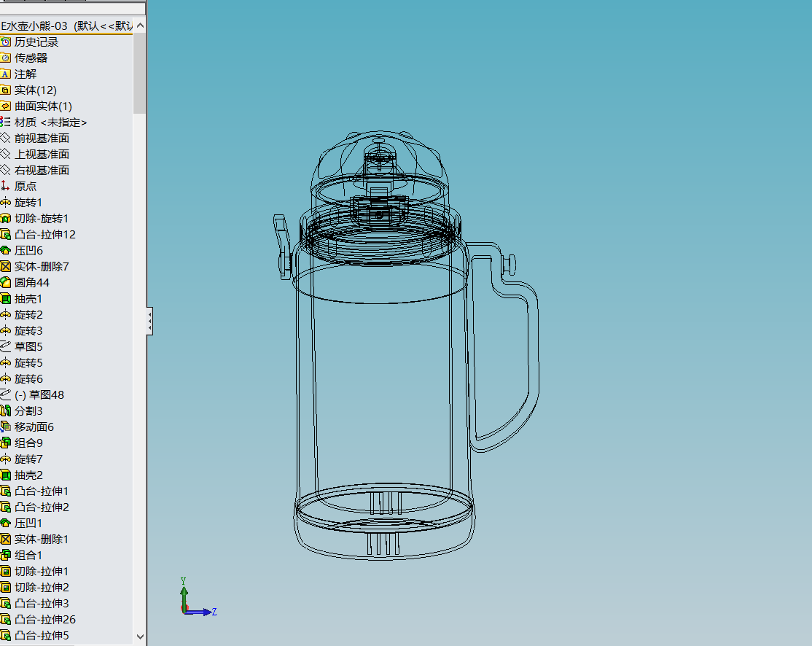The width and height of the screenshot is (812, 646).
Task: Select the 实体-删除7 delete body icon
Action: (x=6, y=267)
